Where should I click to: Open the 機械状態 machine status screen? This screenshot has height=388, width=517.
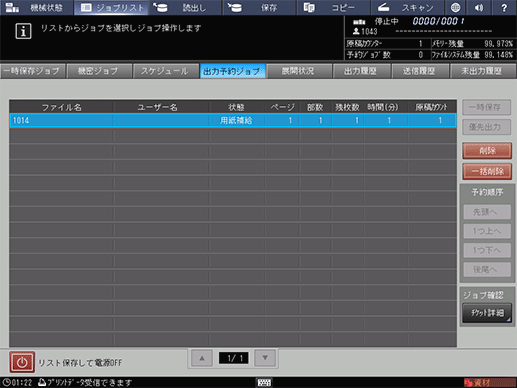[37, 7]
